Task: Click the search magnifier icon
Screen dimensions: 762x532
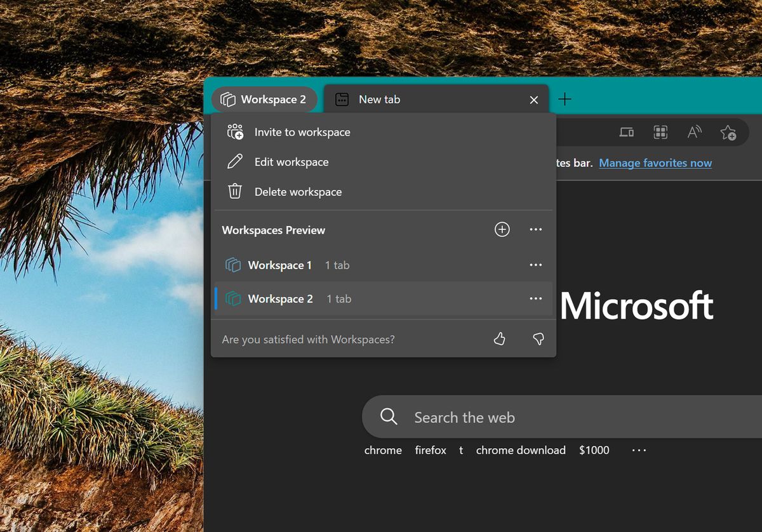Action: 389,416
